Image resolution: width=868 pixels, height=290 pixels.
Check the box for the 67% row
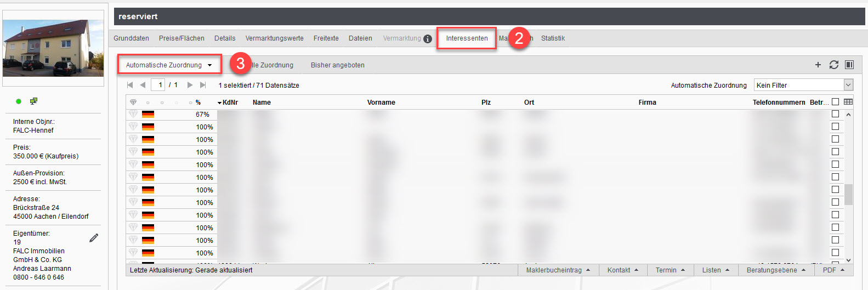coord(835,114)
